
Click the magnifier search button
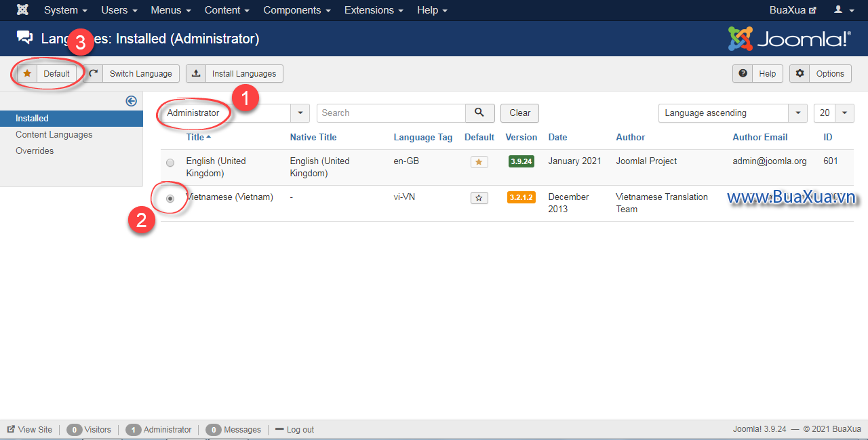tap(479, 113)
